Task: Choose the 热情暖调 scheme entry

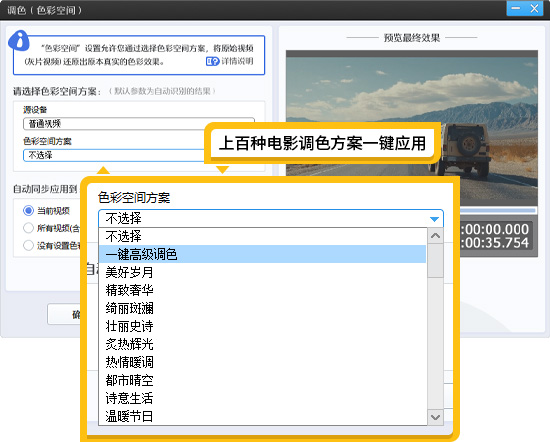Action: point(262,362)
